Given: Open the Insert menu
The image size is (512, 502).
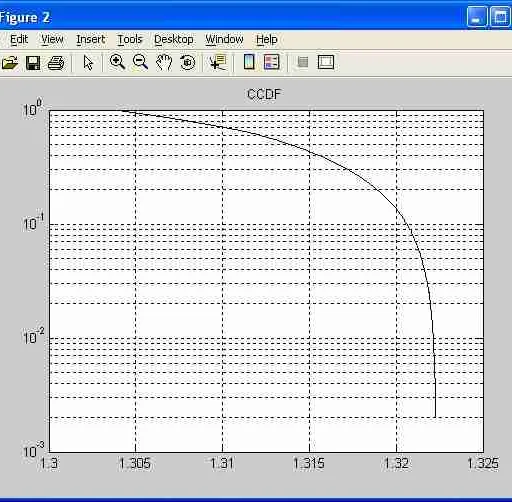Looking at the screenshot, I should (91, 39).
